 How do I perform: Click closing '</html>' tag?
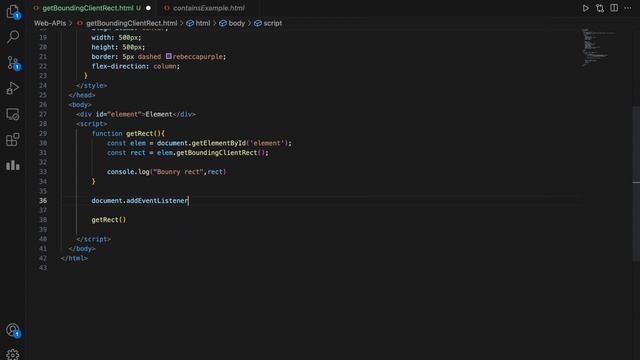click(74, 258)
